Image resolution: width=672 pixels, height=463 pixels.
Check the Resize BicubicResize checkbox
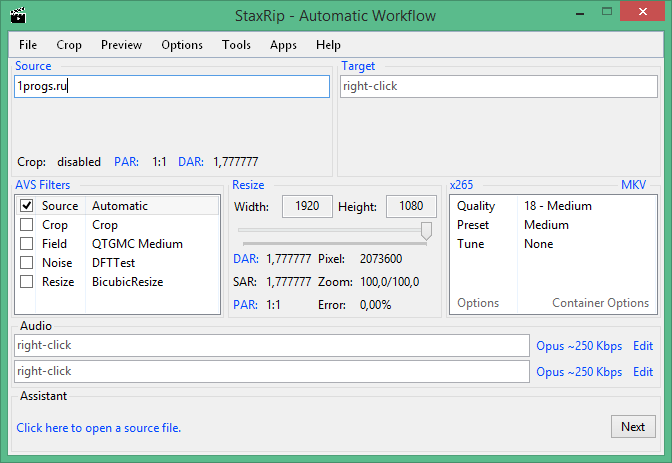pyautogui.click(x=27, y=282)
